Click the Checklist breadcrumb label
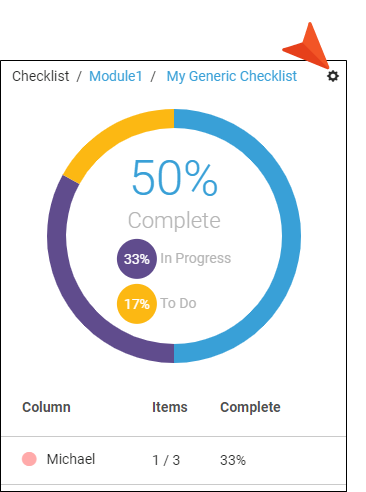The height and width of the screenshot is (492, 366). click(41, 76)
